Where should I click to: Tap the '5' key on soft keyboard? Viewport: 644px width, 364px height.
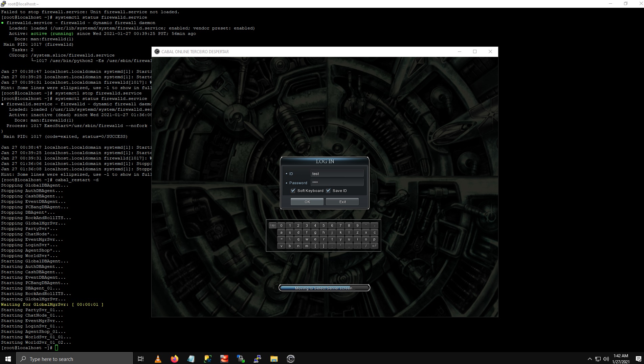(324, 226)
